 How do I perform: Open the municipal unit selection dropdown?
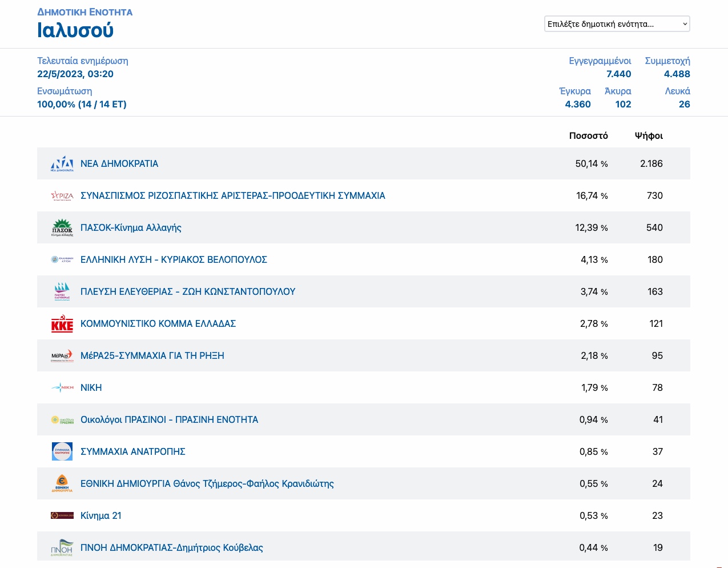[x=617, y=24]
